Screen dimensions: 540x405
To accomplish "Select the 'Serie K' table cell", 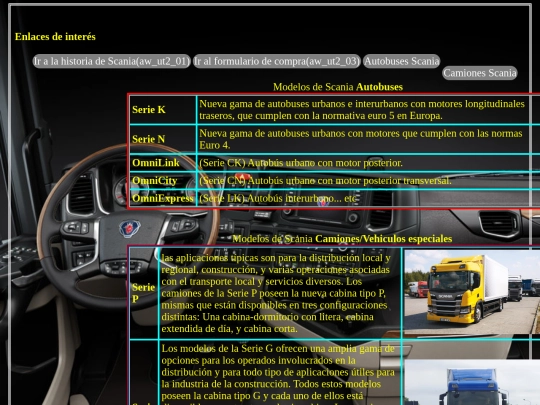I will [x=163, y=110].
